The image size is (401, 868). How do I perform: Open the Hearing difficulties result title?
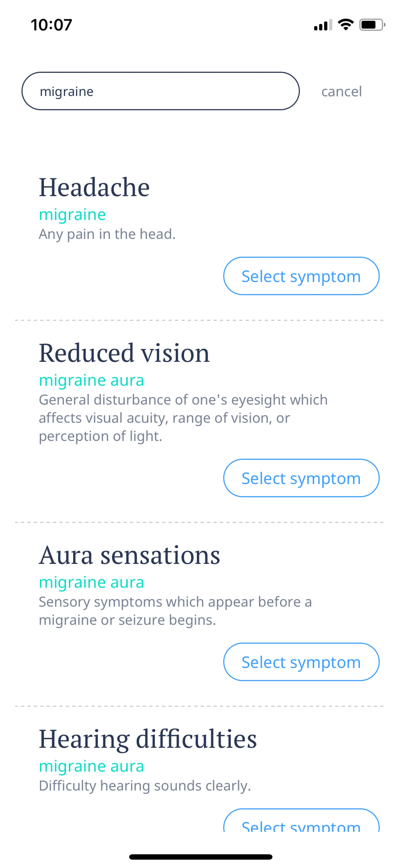pos(148,739)
